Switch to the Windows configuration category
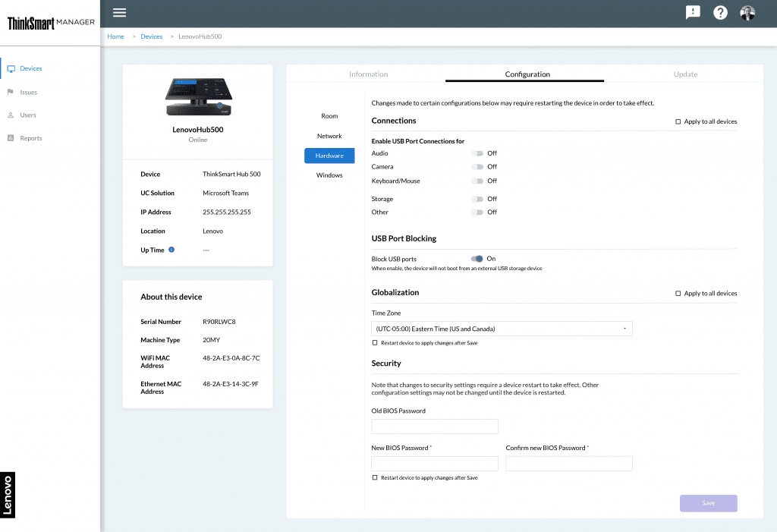 (x=329, y=175)
